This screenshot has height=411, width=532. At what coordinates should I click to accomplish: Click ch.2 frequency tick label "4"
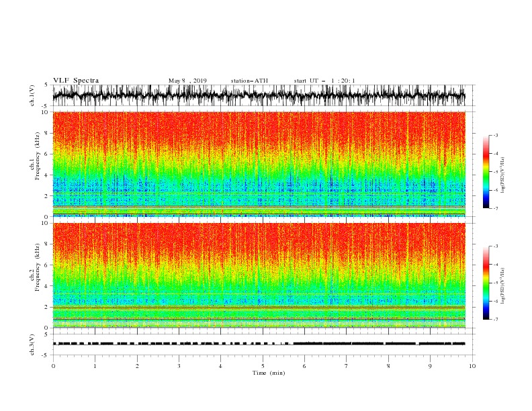pos(46,286)
